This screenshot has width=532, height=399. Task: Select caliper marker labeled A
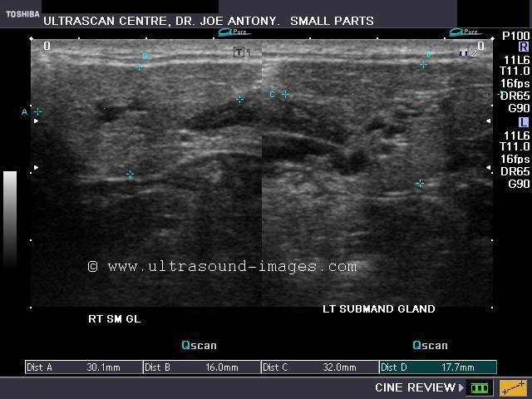pos(37,111)
